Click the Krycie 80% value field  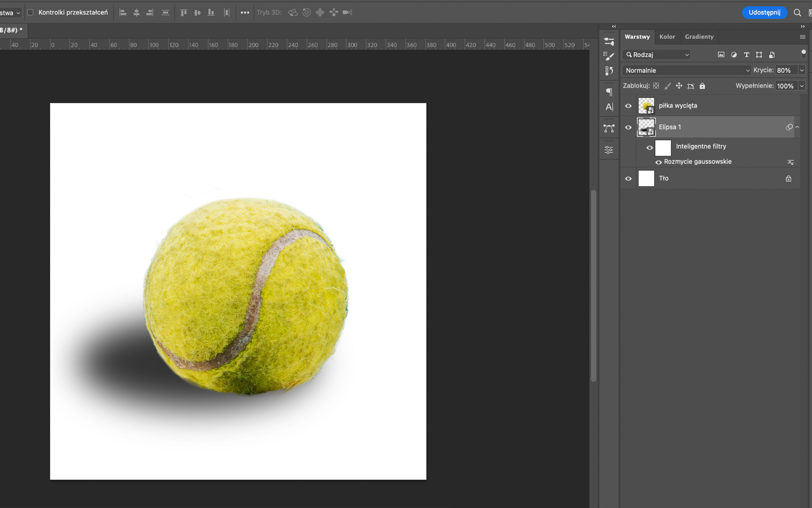(x=786, y=70)
